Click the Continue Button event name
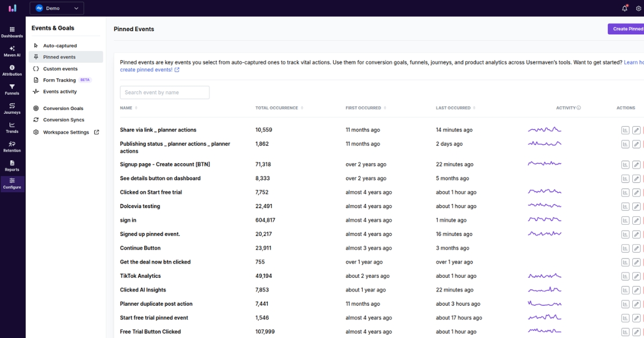 click(x=140, y=248)
